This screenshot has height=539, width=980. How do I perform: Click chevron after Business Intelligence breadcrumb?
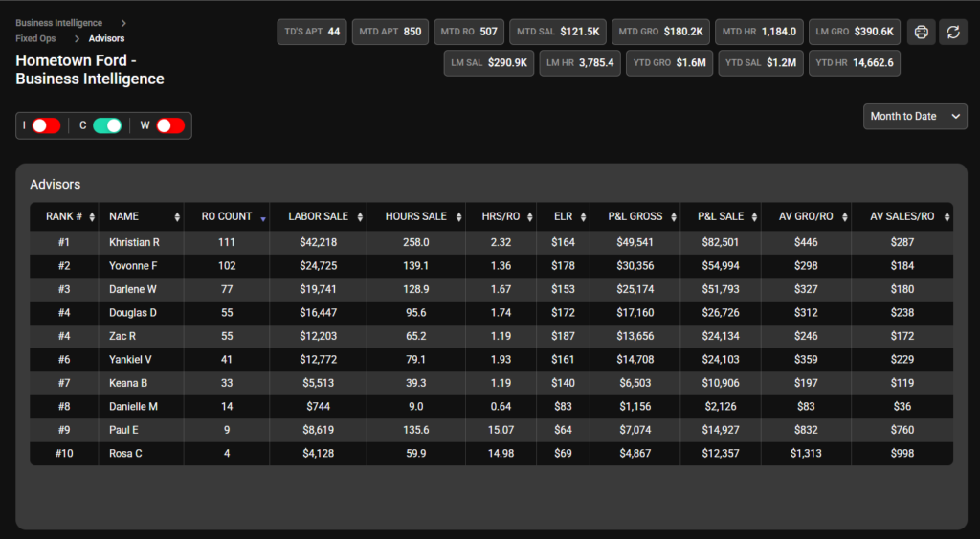[x=123, y=23]
